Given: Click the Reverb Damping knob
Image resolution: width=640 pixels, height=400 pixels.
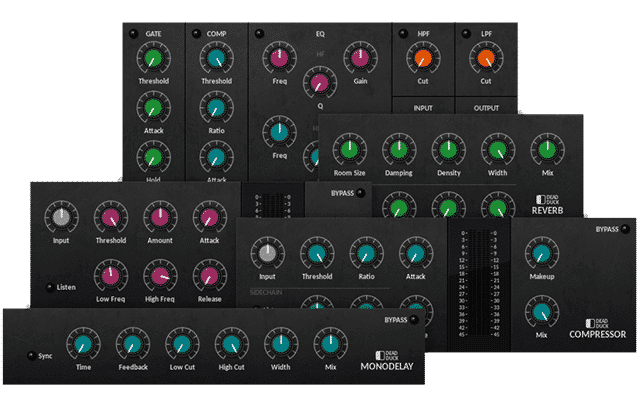Looking at the screenshot, I should pos(399,150).
